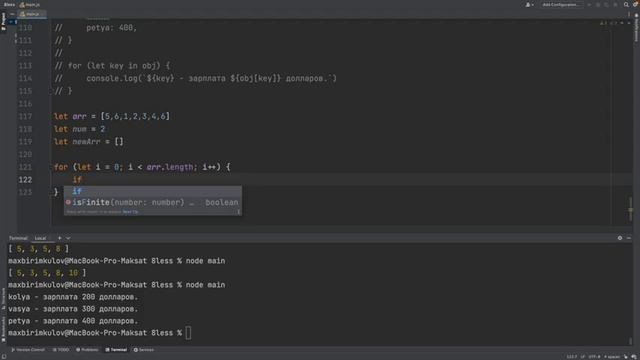Viewport: 640px width, 360px height.
Task: Open the Project tool window stripe
Action: [3, 21]
